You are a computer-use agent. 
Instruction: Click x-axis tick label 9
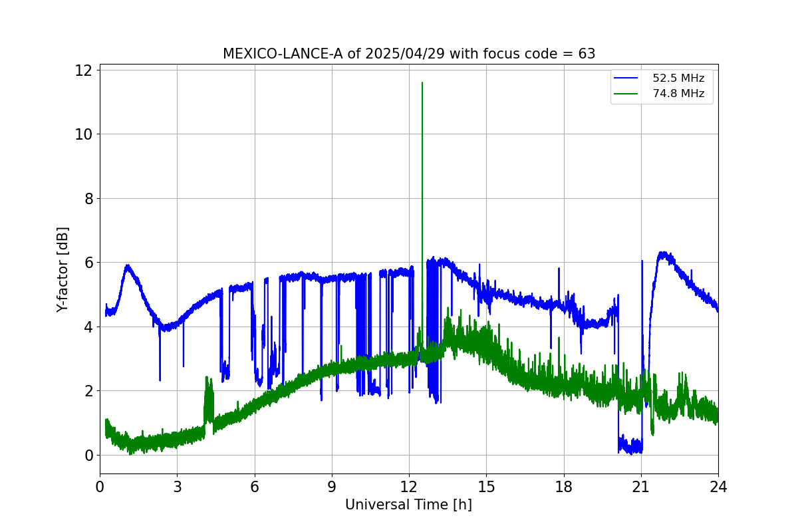(332, 486)
